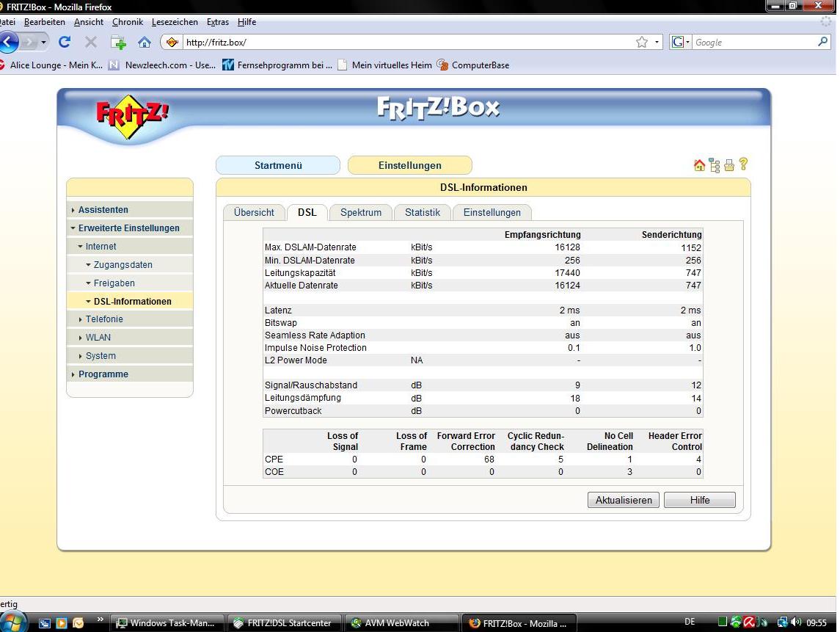The image size is (840, 632).
Task: Open the Newzleech.com bookmark
Action: pyautogui.click(x=162, y=65)
